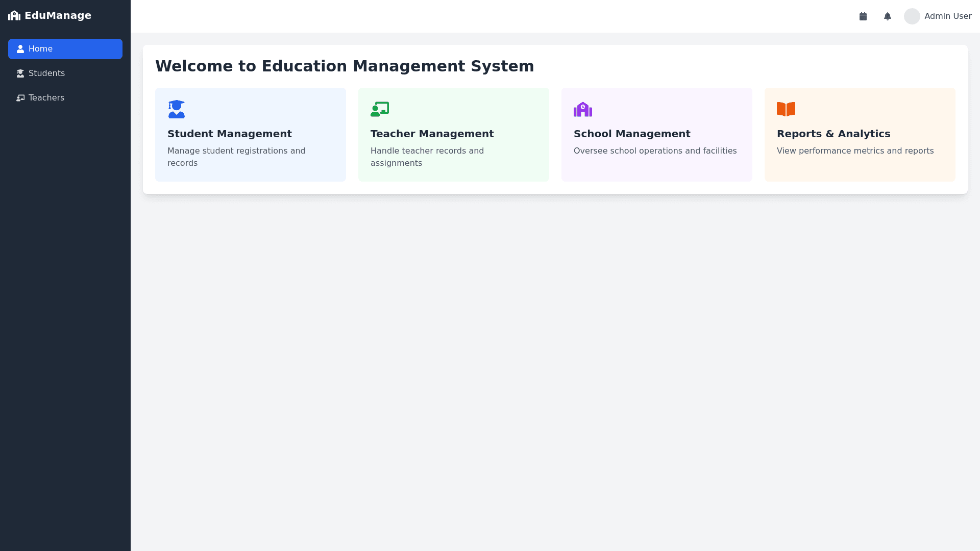Image resolution: width=980 pixels, height=551 pixels.
Task: Navigate to Teachers in sidebar
Action: [46, 98]
